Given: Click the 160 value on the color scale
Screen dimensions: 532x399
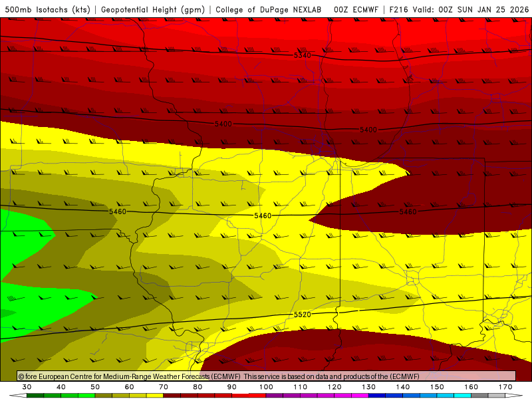Looking at the screenshot, I should click(471, 387).
